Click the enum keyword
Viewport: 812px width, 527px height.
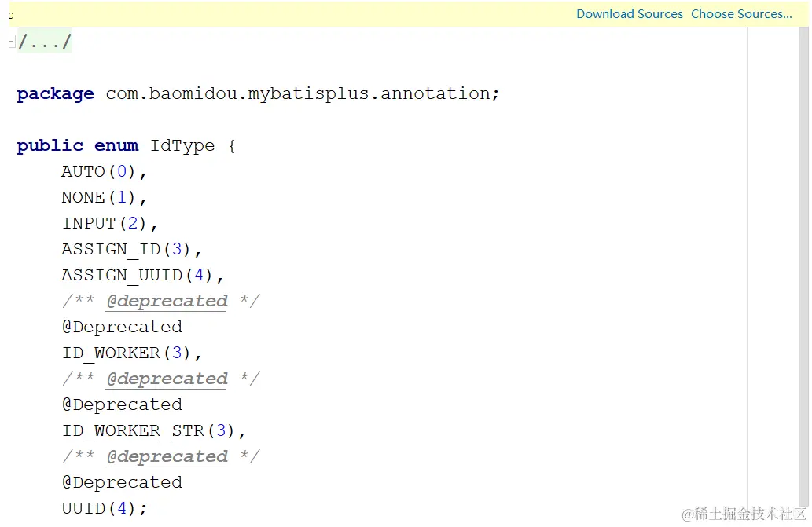116,146
